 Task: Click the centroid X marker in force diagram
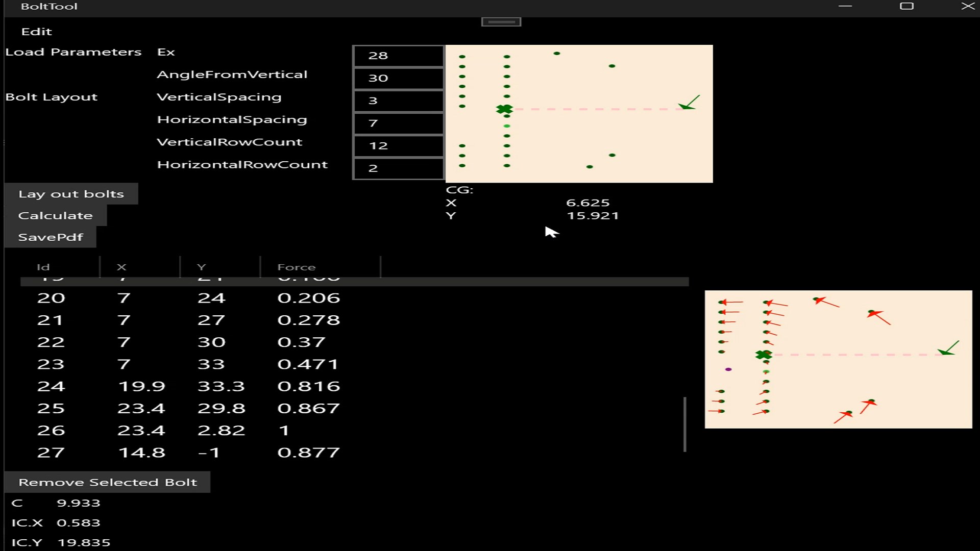[x=763, y=355]
